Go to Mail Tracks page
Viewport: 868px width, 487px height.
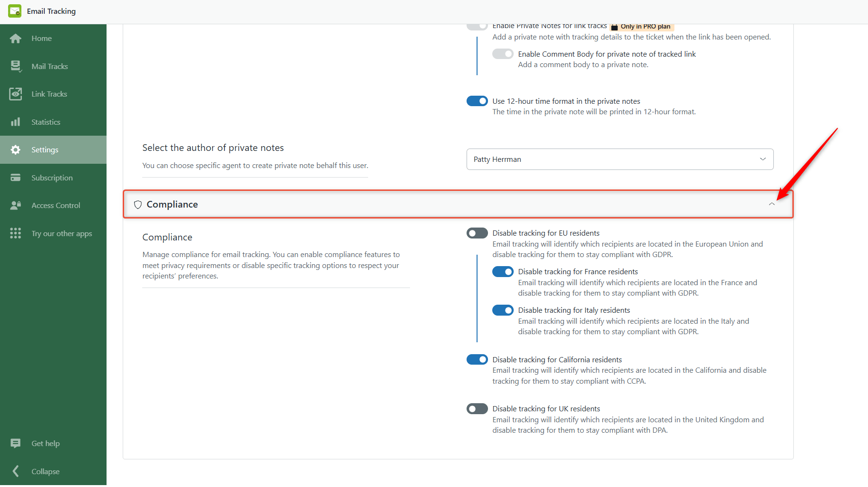53,66
